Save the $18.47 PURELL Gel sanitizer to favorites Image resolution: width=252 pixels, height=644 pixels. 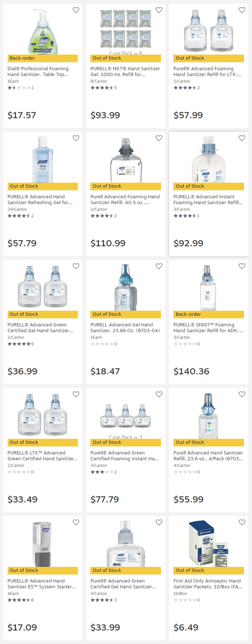159,266
